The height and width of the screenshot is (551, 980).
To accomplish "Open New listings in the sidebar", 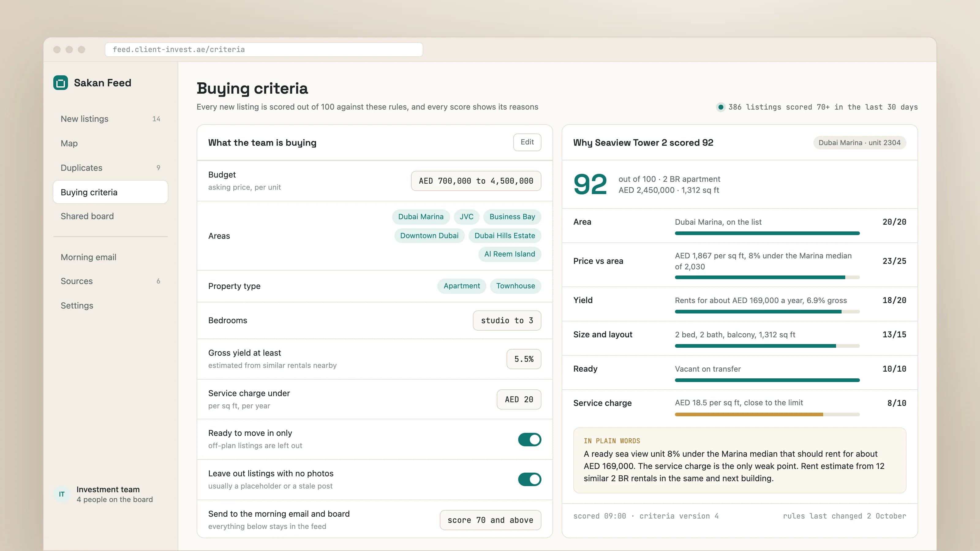I will [110, 119].
